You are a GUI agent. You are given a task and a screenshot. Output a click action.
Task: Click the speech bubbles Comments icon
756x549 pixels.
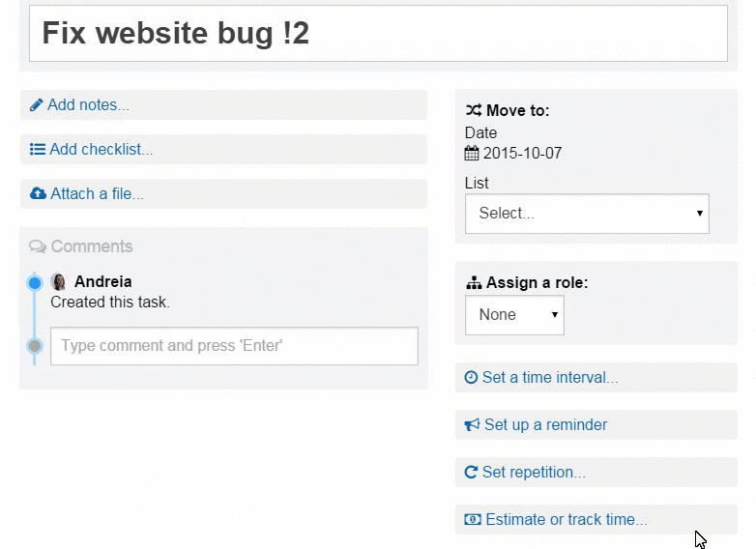click(38, 246)
